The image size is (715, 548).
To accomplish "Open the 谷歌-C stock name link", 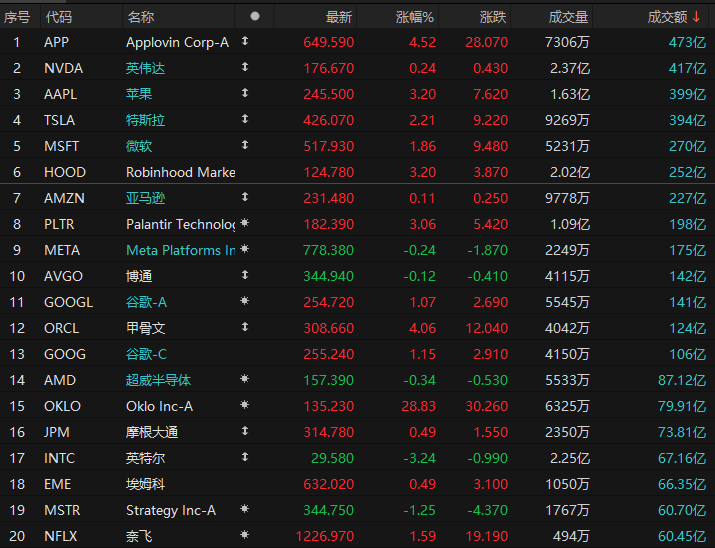I will click(146, 354).
